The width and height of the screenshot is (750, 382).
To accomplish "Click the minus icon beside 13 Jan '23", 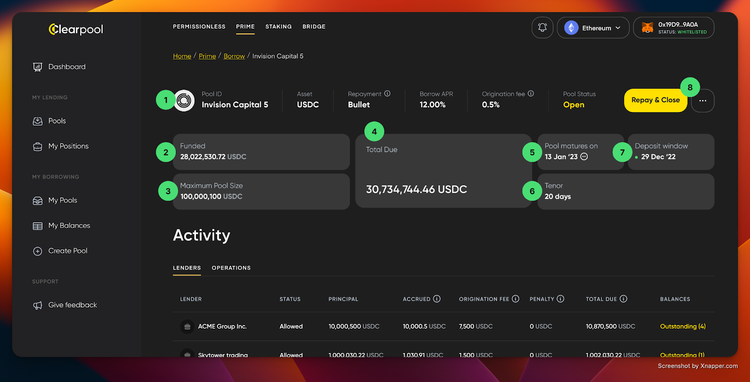I will 584,157.
